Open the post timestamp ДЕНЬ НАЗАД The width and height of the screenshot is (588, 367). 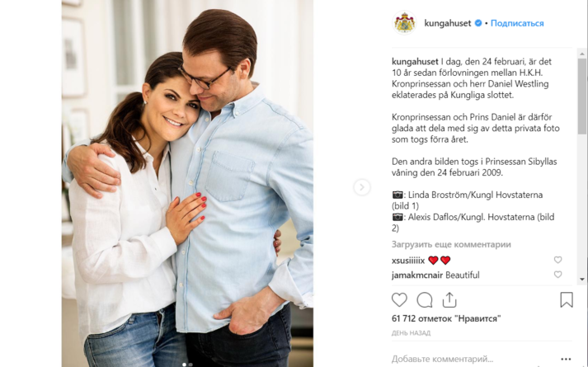coord(411,333)
